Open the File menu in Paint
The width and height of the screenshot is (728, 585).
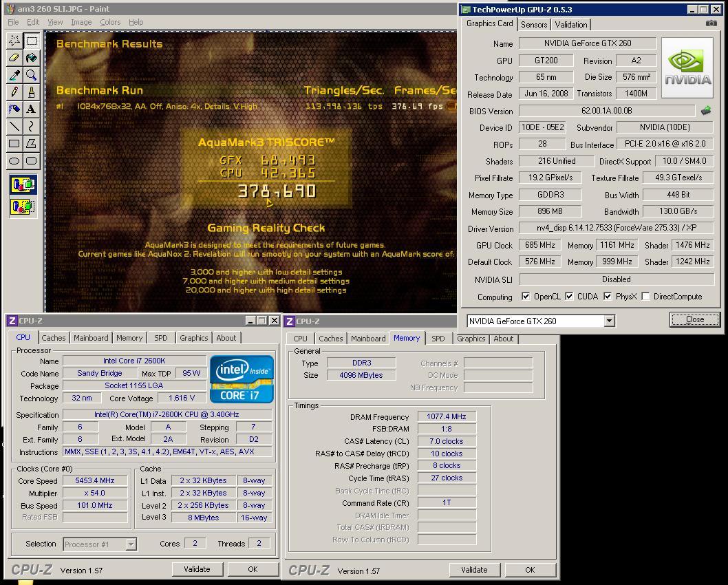(14, 22)
